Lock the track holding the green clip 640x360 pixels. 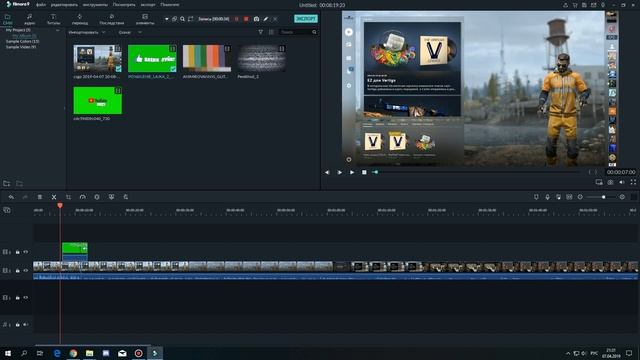tap(18, 252)
